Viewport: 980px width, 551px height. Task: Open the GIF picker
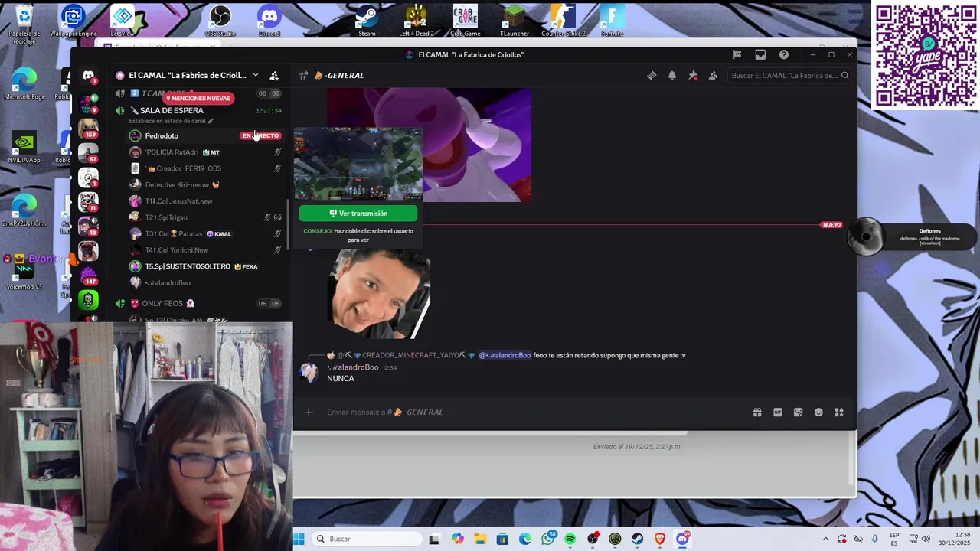(778, 412)
